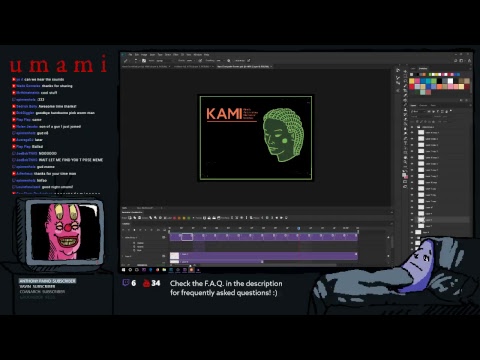Screen dimensions: 480x360
Task: Toggle the Style keyframe stopwatch
Action: 134,250
